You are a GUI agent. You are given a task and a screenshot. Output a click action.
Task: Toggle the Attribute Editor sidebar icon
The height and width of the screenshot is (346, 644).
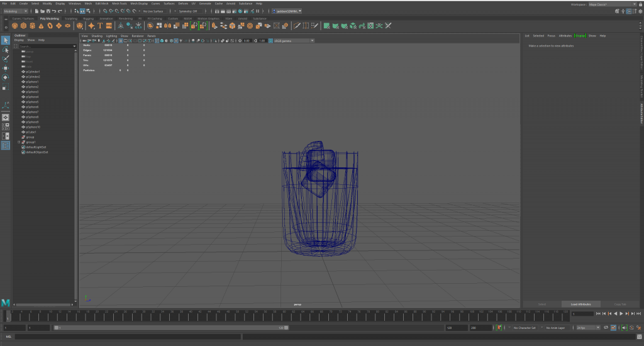pyautogui.click(x=641, y=112)
